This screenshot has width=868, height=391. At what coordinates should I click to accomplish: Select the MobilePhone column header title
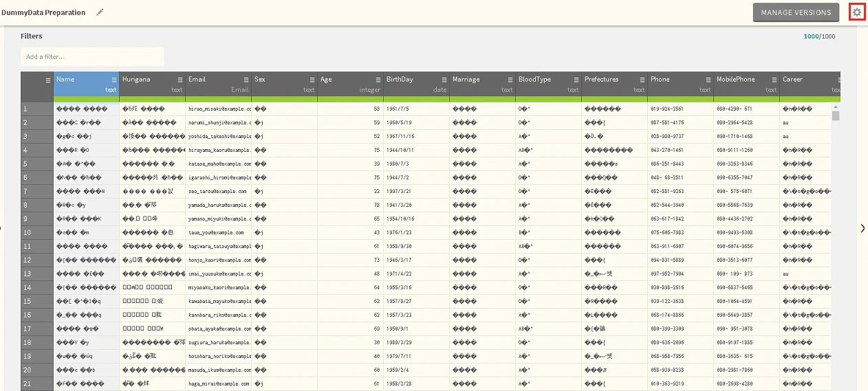(x=736, y=80)
